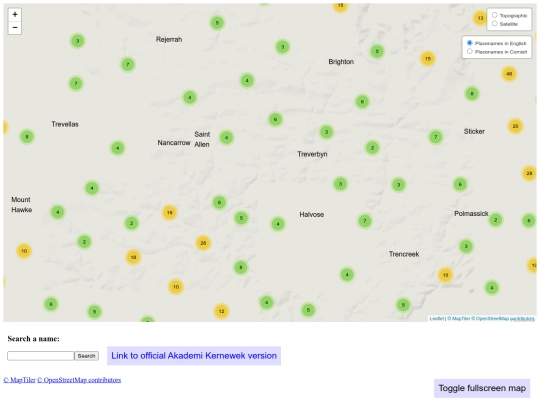Open green 6 cluster above Polmassick
Viewport: 540px width, 405px height.
460,184
